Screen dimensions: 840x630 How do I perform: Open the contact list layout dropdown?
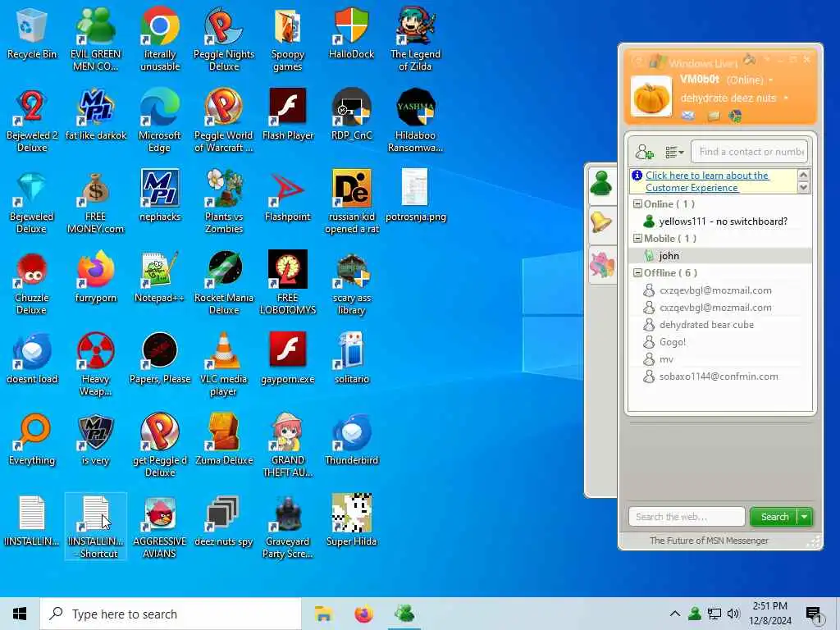coord(674,153)
